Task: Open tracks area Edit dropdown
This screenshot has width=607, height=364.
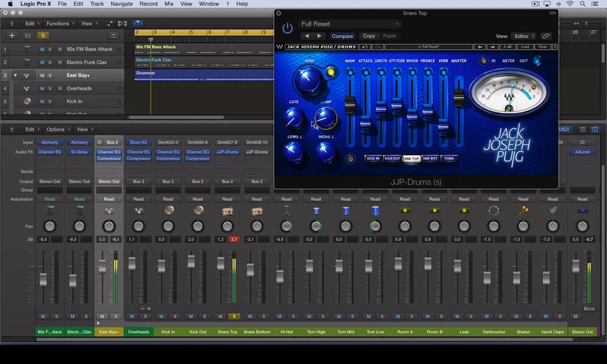Action: coord(32,24)
